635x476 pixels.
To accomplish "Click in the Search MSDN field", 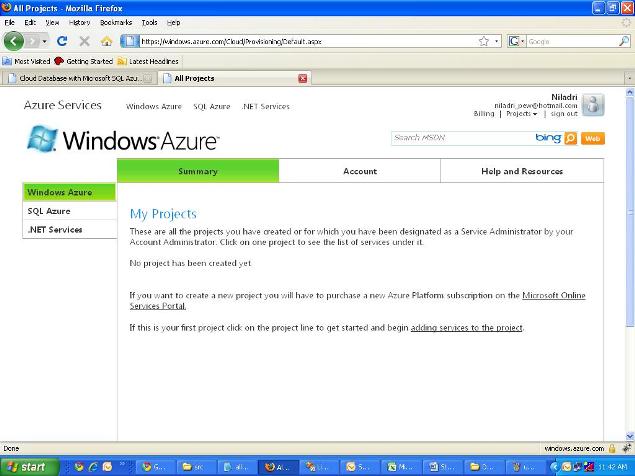I will pyautogui.click(x=462, y=138).
